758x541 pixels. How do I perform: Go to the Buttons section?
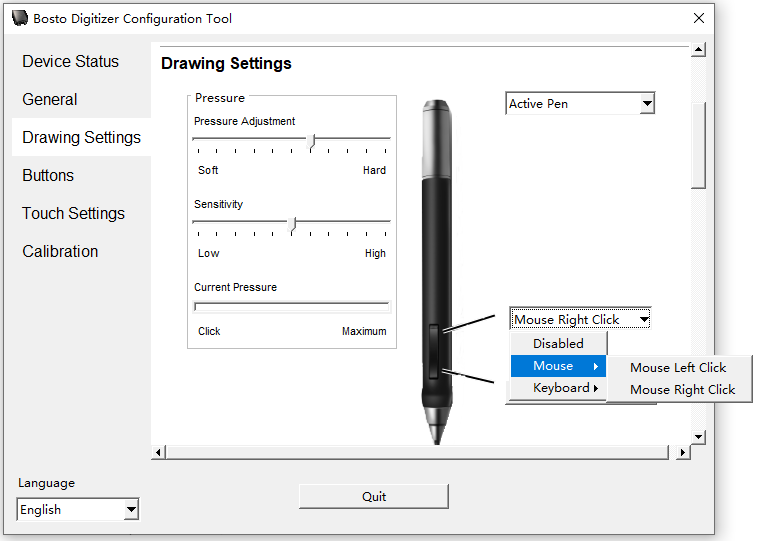point(48,175)
